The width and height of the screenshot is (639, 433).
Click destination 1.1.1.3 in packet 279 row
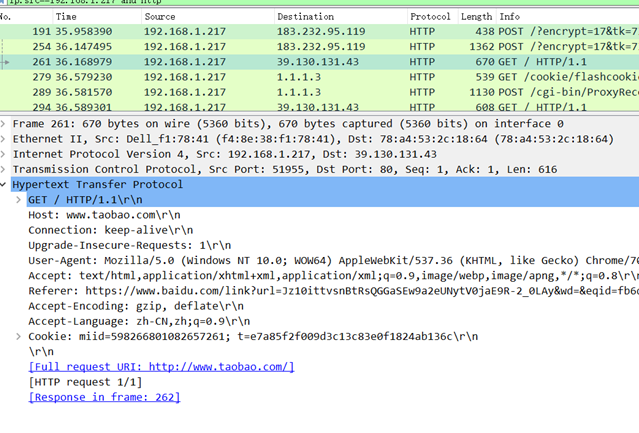coord(299,77)
